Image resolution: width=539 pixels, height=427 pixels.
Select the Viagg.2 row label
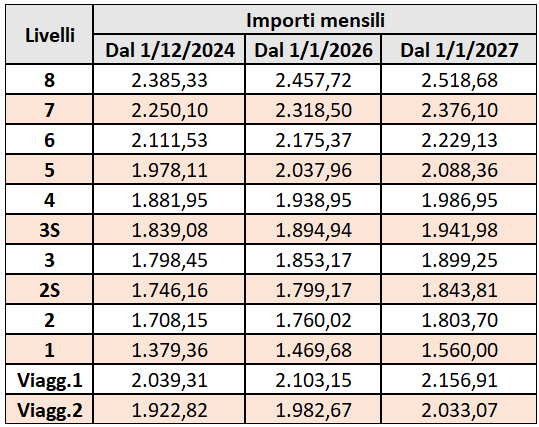(50, 409)
